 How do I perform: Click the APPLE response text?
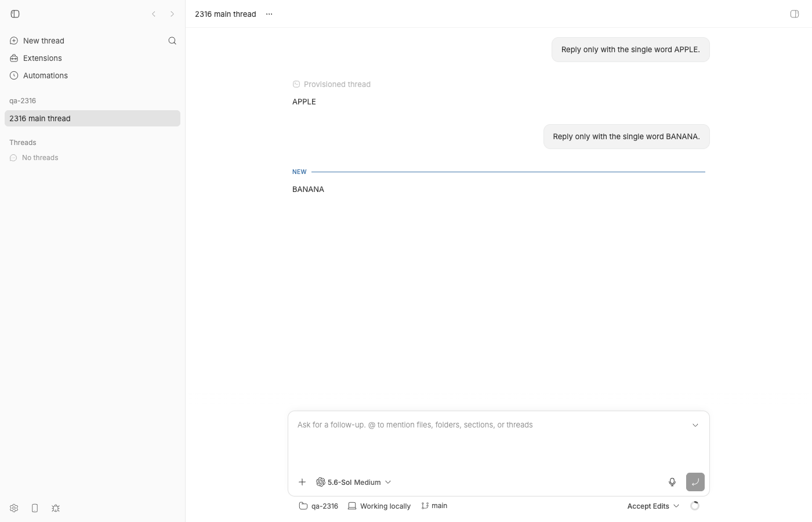pyautogui.click(x=304, y=101)
